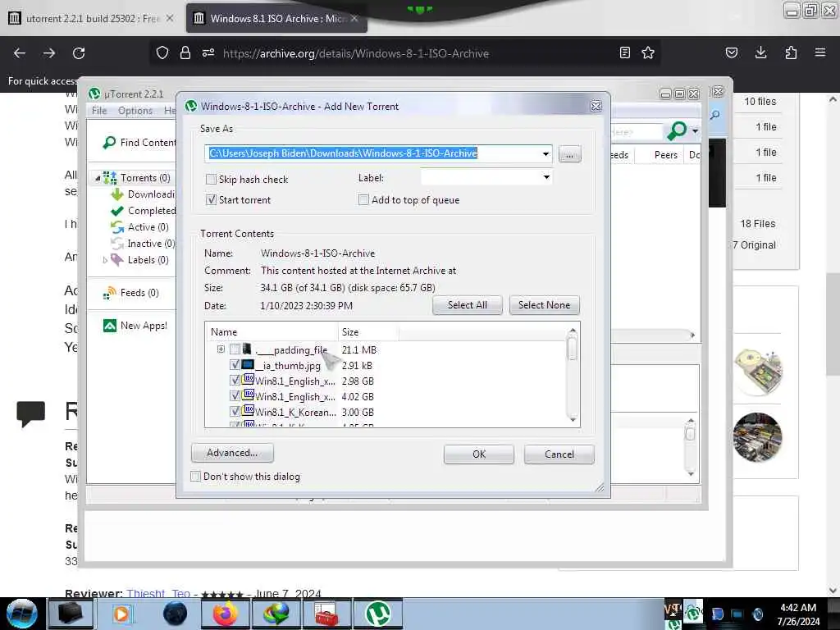Click Firefox forward arrow icon

pos(49,53)
